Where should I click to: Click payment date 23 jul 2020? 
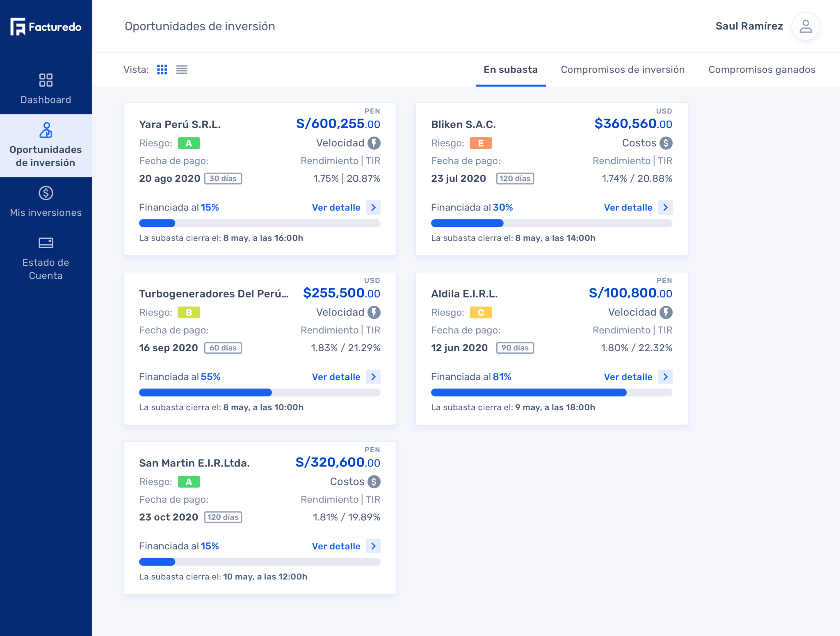coord(459,178)
